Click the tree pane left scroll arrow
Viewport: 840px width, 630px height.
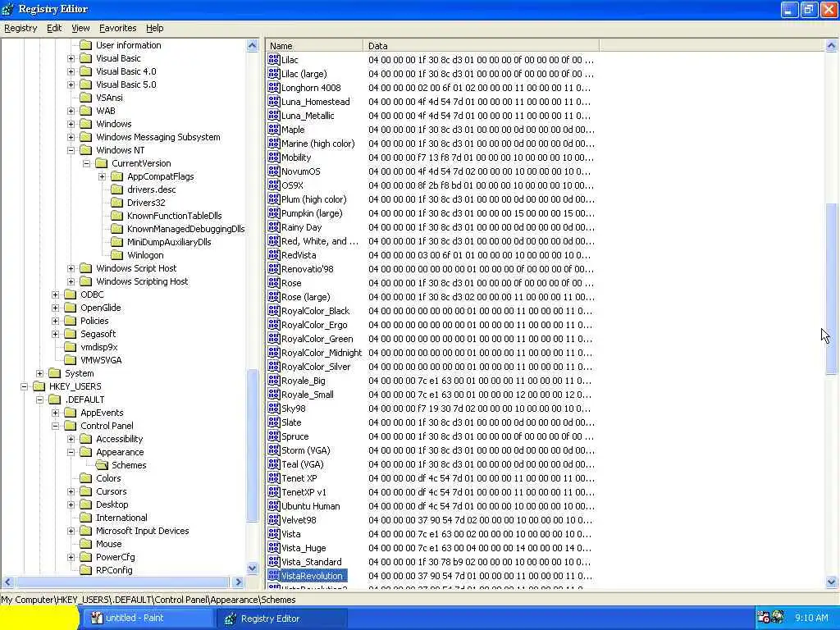(7, 582)
